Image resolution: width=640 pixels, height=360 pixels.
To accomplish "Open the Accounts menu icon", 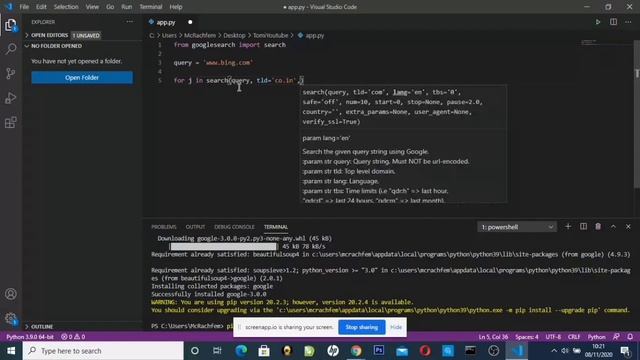I will pyautogui.click(x=11, y=294).
